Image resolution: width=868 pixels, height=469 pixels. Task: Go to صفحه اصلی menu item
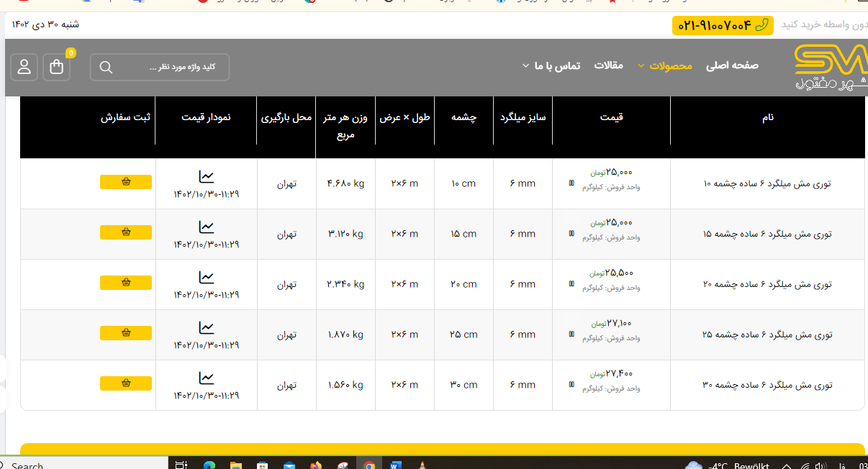click(732, 65)
